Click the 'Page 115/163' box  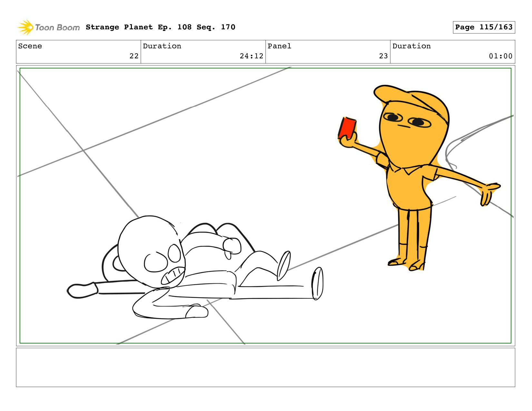point(484,27)
